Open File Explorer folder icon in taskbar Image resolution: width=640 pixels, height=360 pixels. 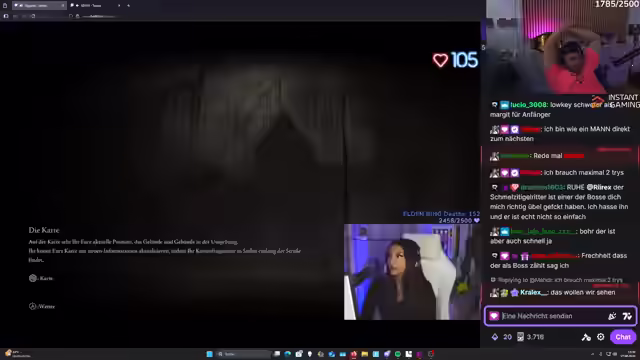pyautogui.click(x=365, y=354)
